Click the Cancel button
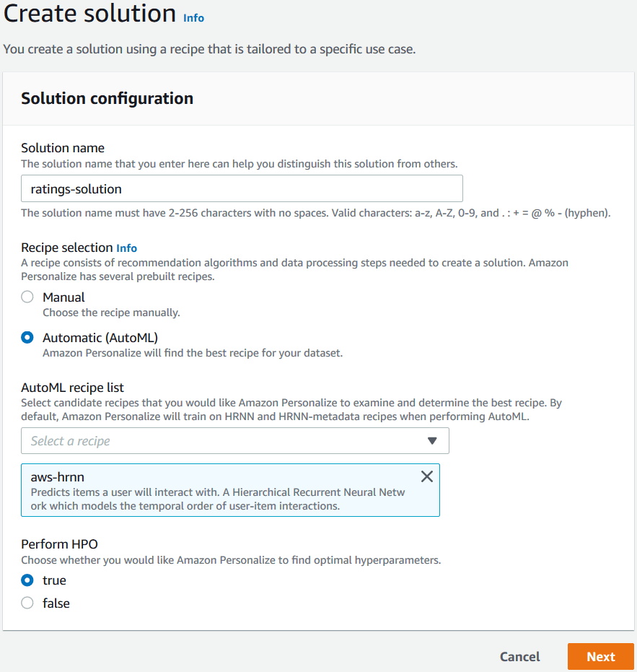This screenshot has height=672, width=637. (519, 657)
